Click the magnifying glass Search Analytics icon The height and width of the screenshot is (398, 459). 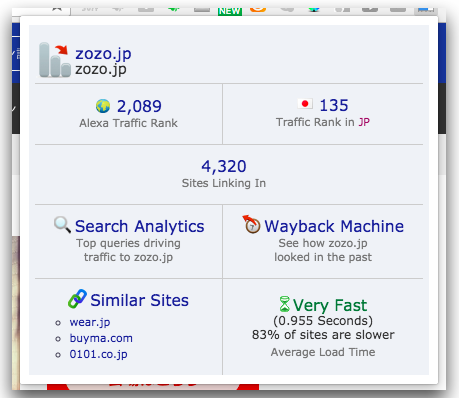click(62, 225)
